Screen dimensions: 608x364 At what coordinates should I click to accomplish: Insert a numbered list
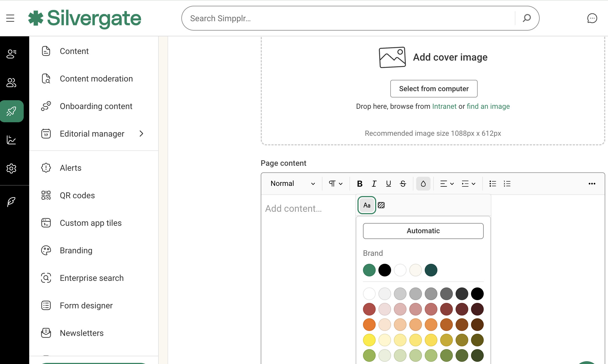507,184
